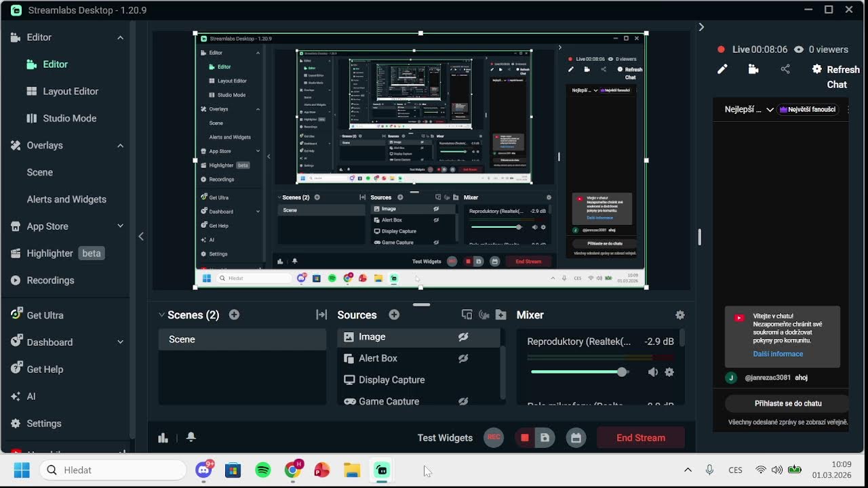Select Display Capture source
Image resolution: width=868 pixels, height=488 pixels.
(418, 380)
